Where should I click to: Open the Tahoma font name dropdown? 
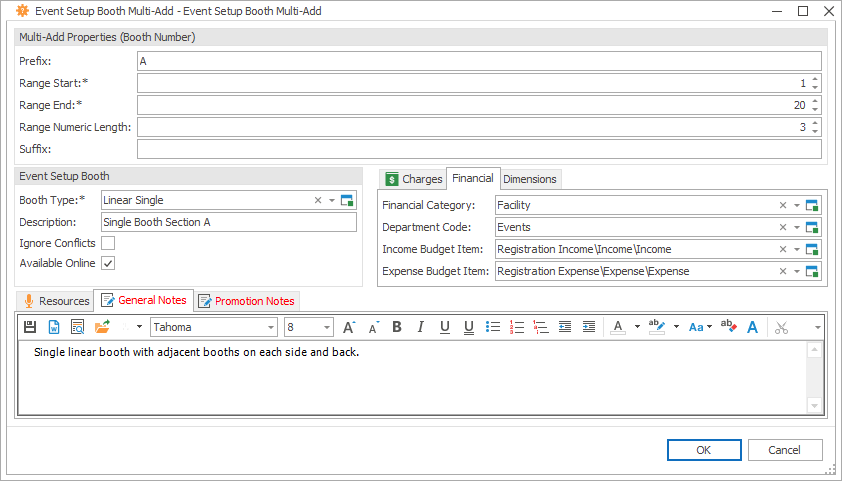271,327
